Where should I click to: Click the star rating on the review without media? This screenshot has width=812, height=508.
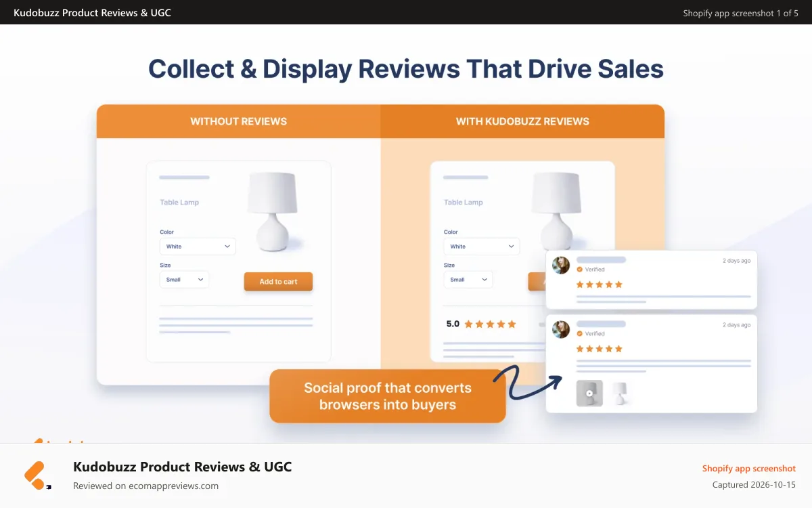599,284
